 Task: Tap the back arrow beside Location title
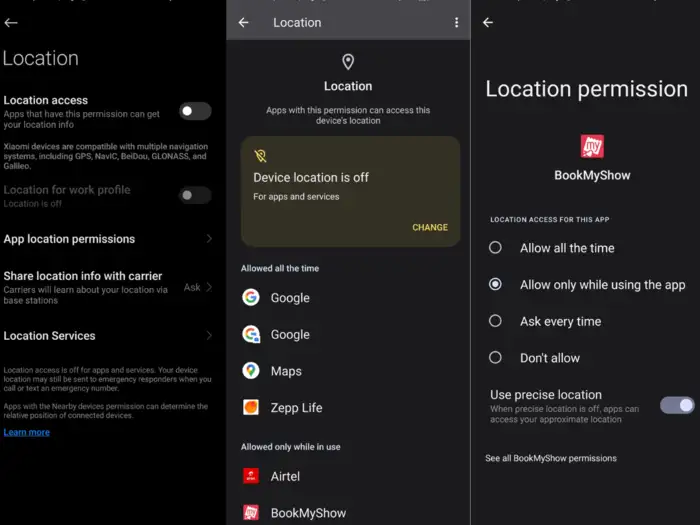[x=243, y=22]
